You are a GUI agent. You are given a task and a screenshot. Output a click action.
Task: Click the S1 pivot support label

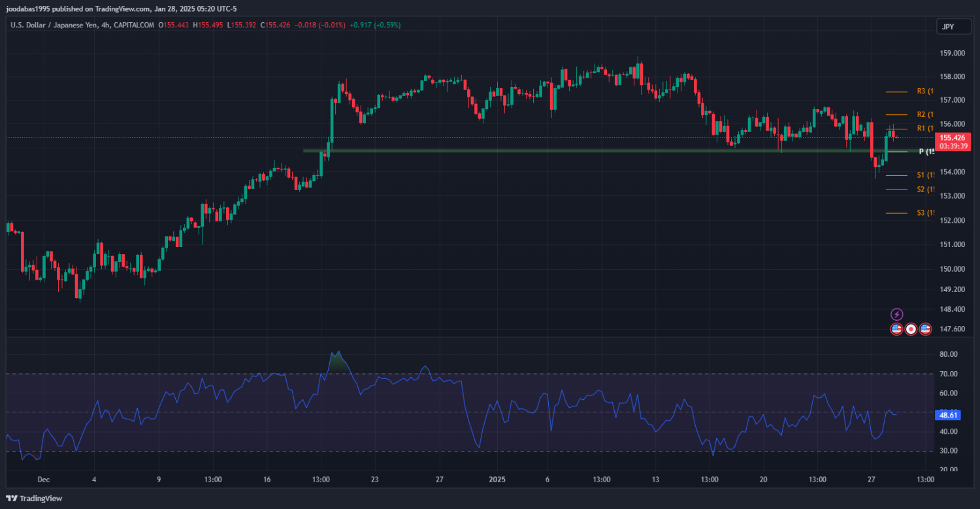point(924,175)
